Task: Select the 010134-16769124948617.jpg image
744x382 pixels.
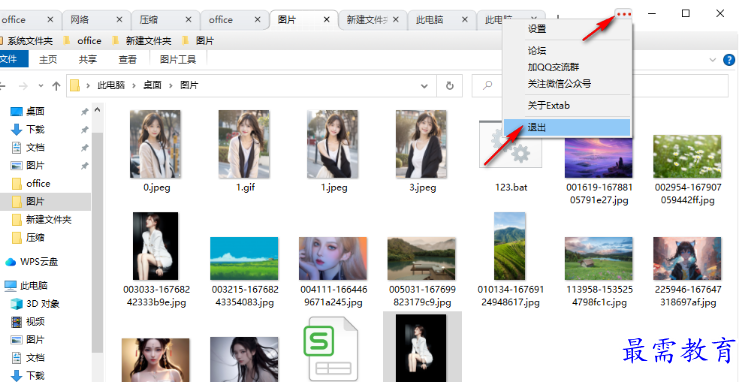Action: 510,246
